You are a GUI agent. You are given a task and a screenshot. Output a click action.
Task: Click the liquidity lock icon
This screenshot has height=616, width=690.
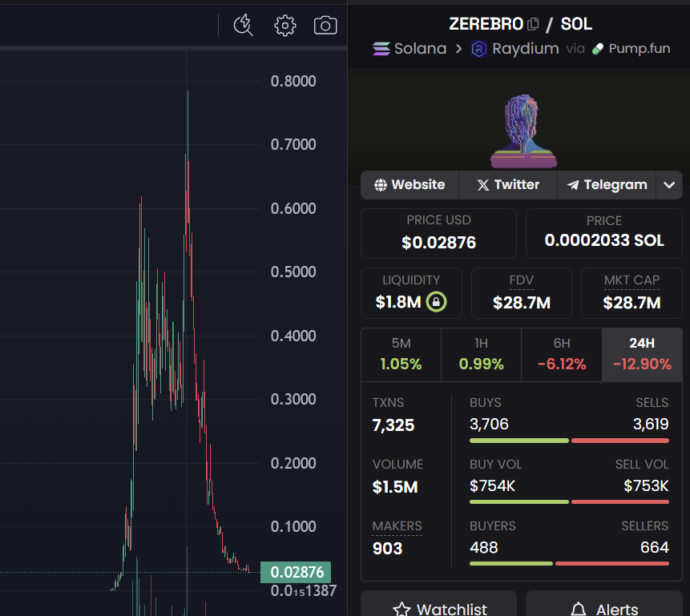[436, 302]
